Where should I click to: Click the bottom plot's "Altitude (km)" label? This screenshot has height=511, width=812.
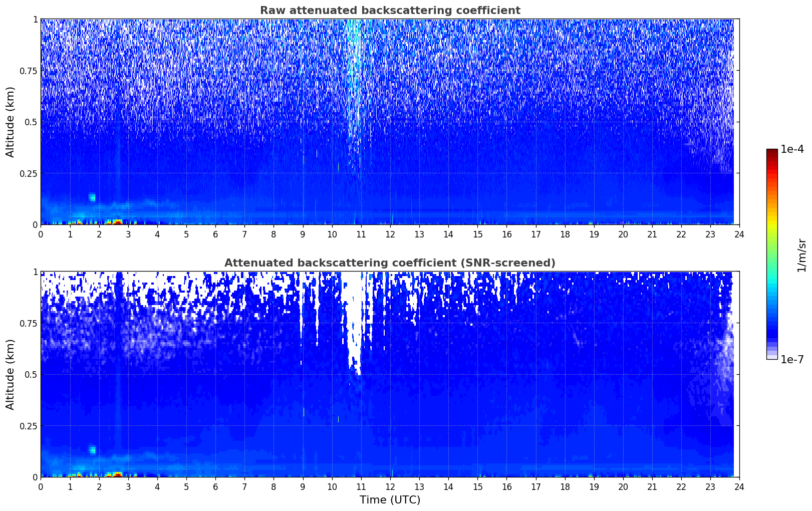coord(11,374)
